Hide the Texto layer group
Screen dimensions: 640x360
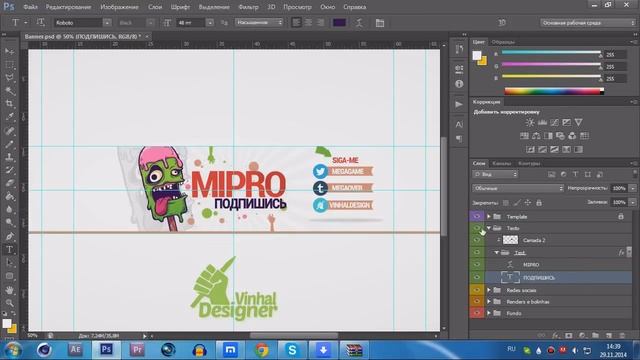[477, 228]
